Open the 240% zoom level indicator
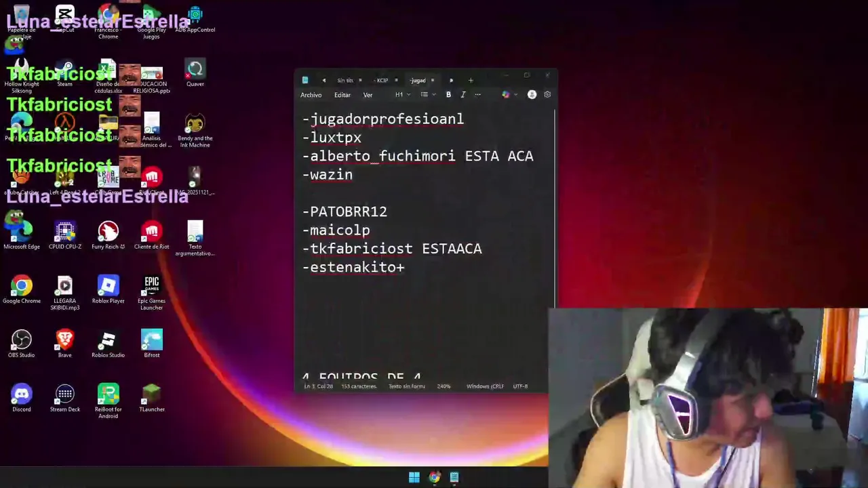Viewport: 868px width, 488px height. tap(443, 386)
